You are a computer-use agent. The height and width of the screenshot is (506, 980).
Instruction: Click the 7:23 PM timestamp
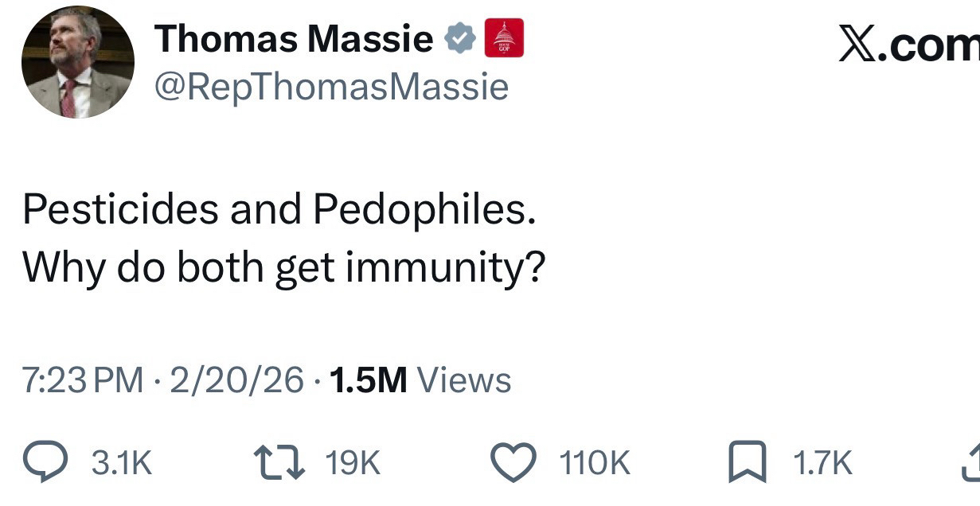point(82,380)
